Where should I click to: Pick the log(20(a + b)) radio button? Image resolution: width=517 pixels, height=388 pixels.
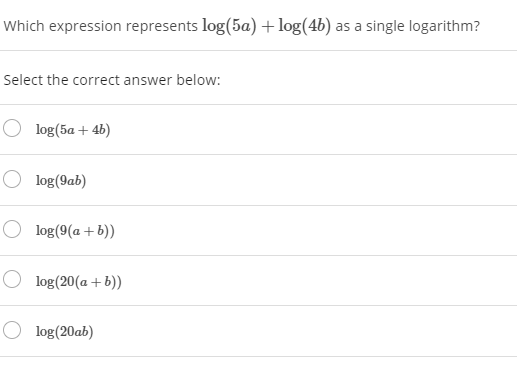click(x=12, y=279)
